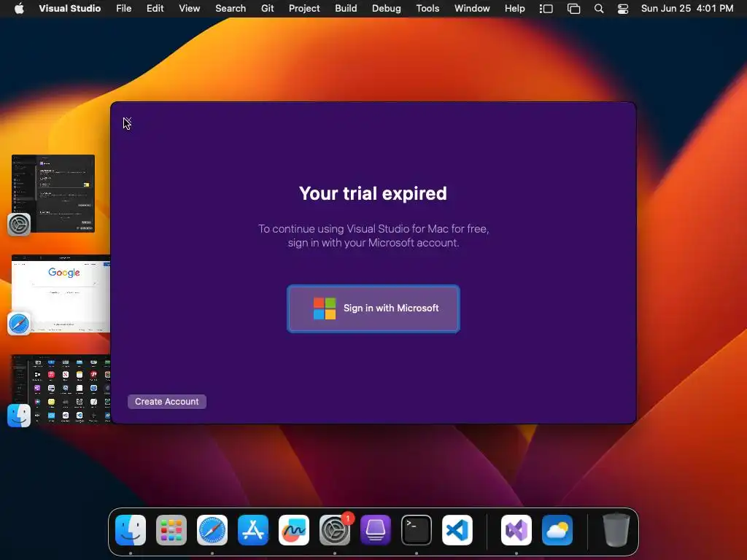Open Finder from the Dock
Screen dimensions: 747x560
click(131, 530)
